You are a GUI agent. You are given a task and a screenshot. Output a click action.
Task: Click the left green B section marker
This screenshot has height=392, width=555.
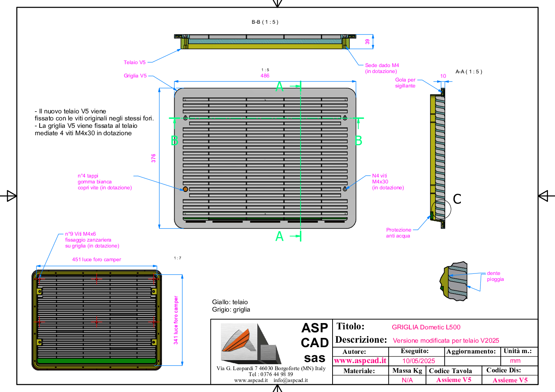pyautogui.click(x=174, y=140)
